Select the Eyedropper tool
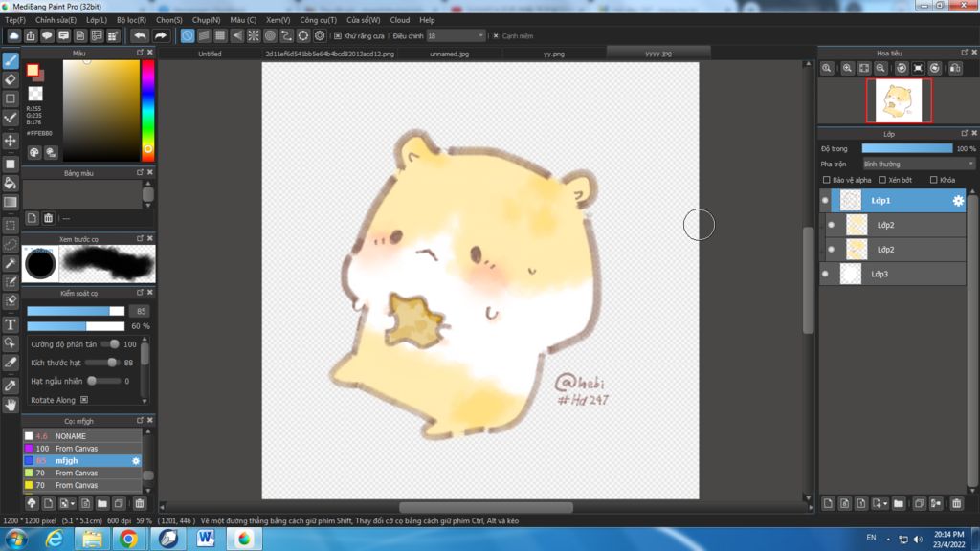Screen dimensions: 980x551 pyautogui.click(x=11, y=386)
